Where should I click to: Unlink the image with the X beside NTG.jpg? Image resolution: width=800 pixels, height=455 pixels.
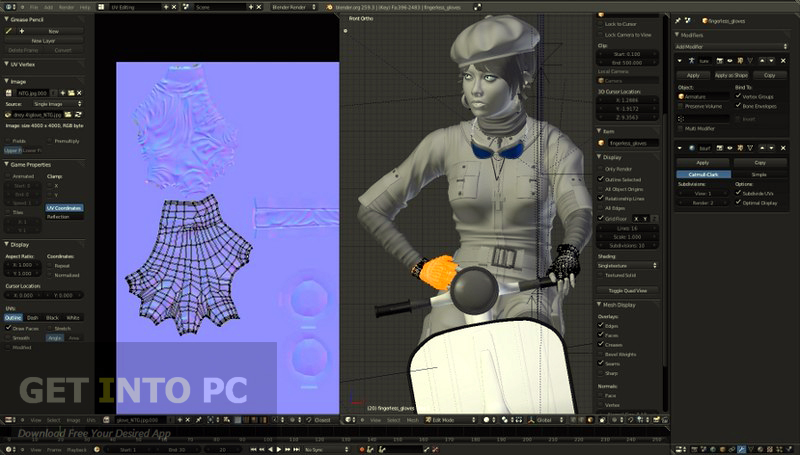79,93
